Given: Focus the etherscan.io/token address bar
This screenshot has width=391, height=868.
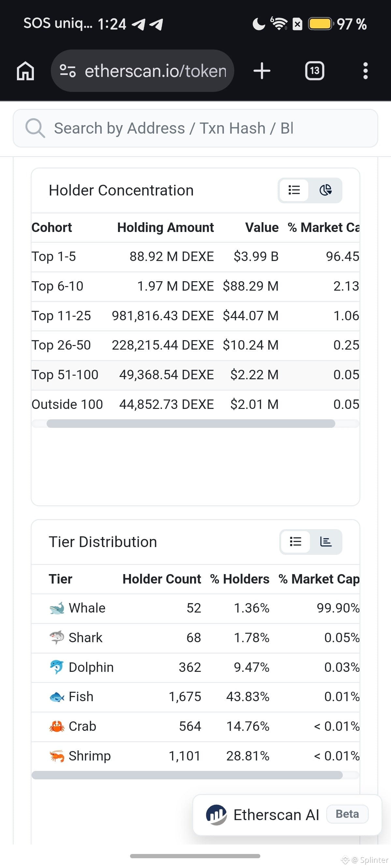Looking at the screenshot, I should pos(142,71).
